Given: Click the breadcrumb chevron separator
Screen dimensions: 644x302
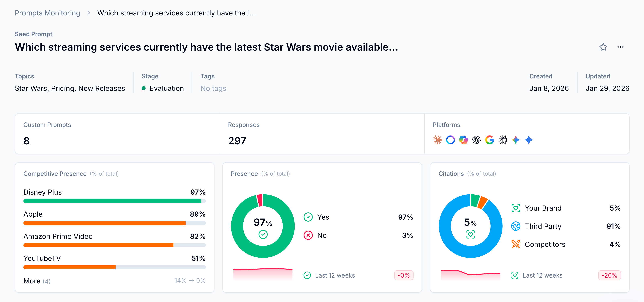Looking at the screenshot, I should coord(89,13).
